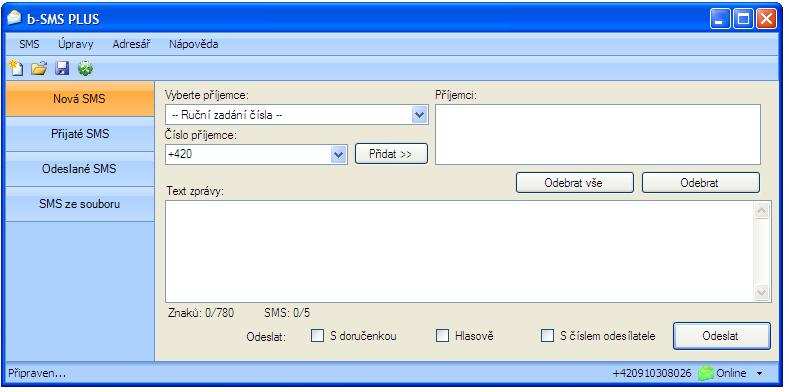Screen dimensions: 789x392
Task: Click the message box scroll down arrow
Action: tap(762, 292)
